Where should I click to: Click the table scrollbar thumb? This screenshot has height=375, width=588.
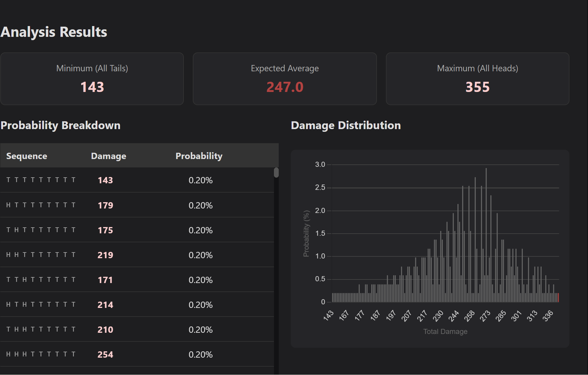click(x=276, y=173)
